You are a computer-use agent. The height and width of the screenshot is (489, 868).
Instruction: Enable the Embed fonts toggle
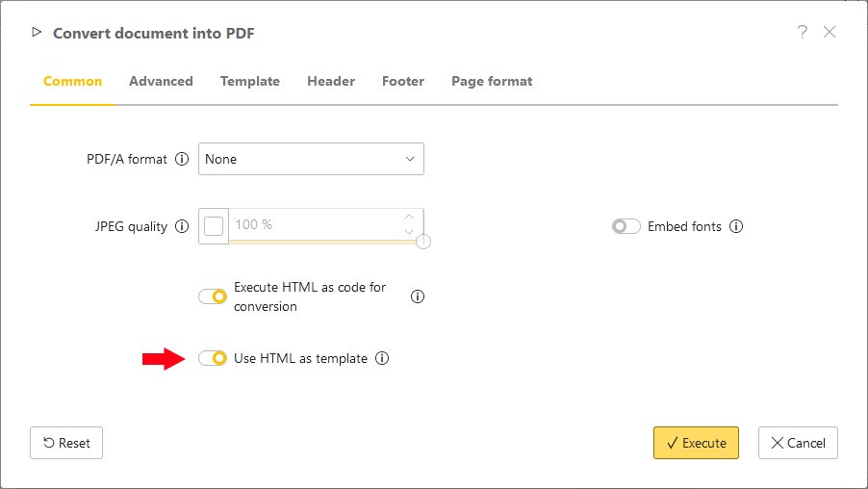[x=625, y=227]
